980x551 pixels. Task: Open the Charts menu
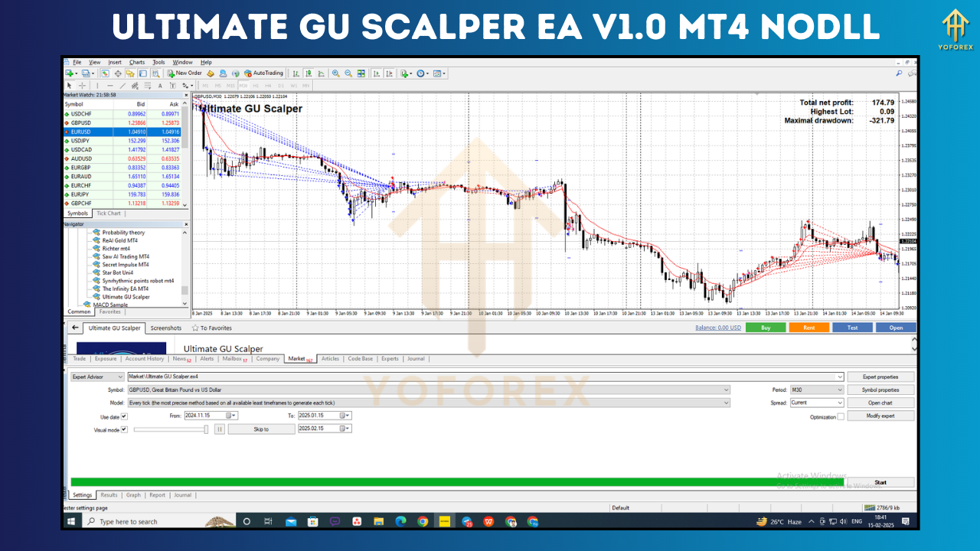point(136,62)
